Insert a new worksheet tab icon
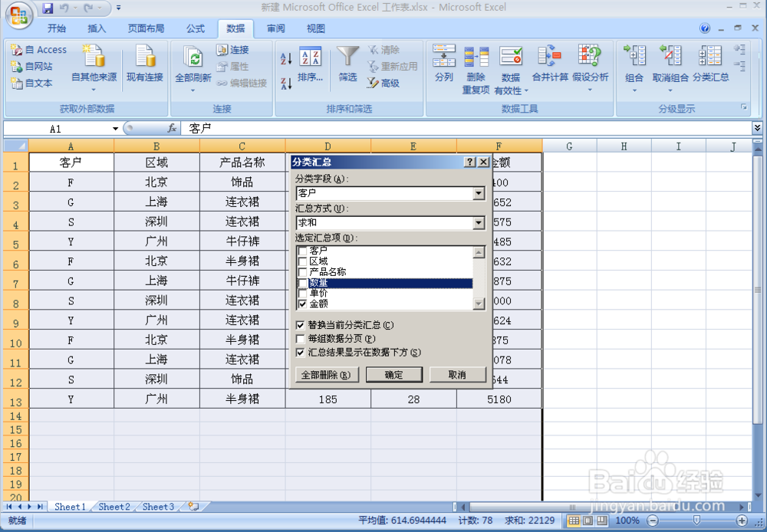Viewport: 767px width, 532px height. click(x=194, y=507)
